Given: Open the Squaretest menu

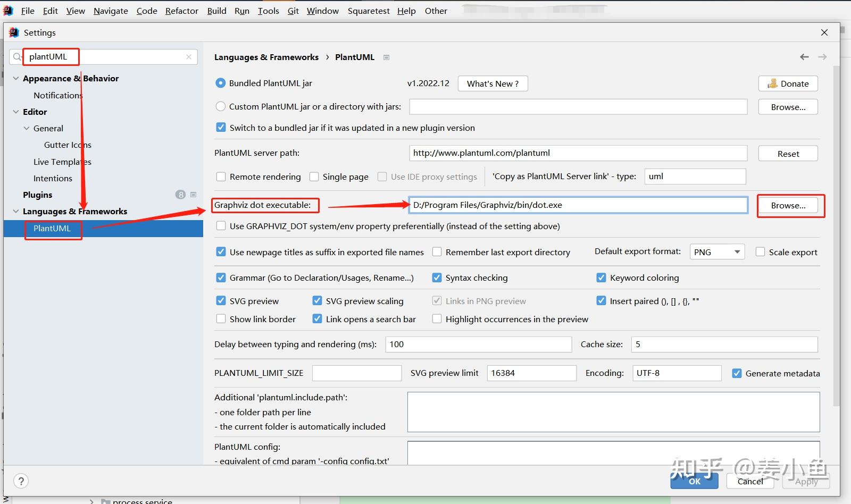Looking at the screenshot, I should coord(369,11).
